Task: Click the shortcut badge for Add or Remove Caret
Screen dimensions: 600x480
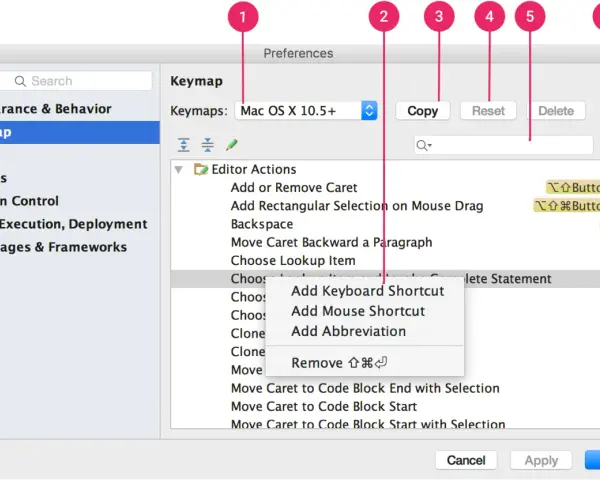Action: click(573, 188)
